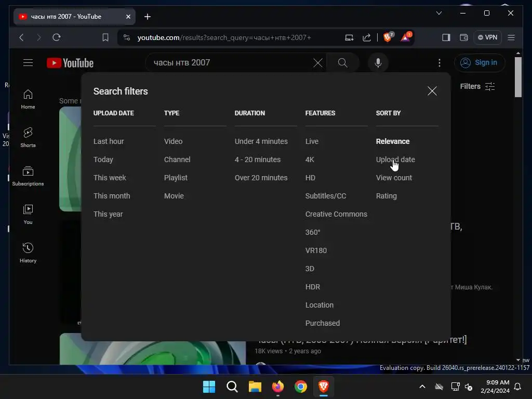The width and height of the screenshot is (532, 399).
Task: Enable the Purchased filter
Action: [322, 323]
